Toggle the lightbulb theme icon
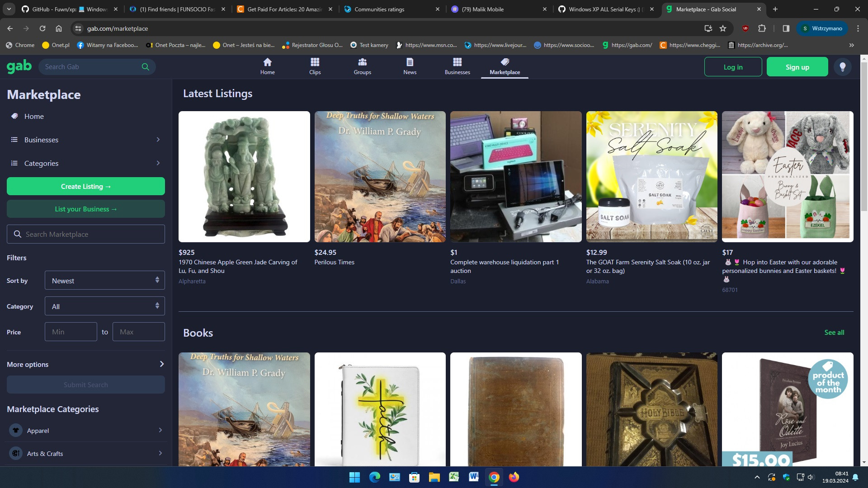Image resolution: width=868 pixels, height=488 pixels. [x=842, y=67]
